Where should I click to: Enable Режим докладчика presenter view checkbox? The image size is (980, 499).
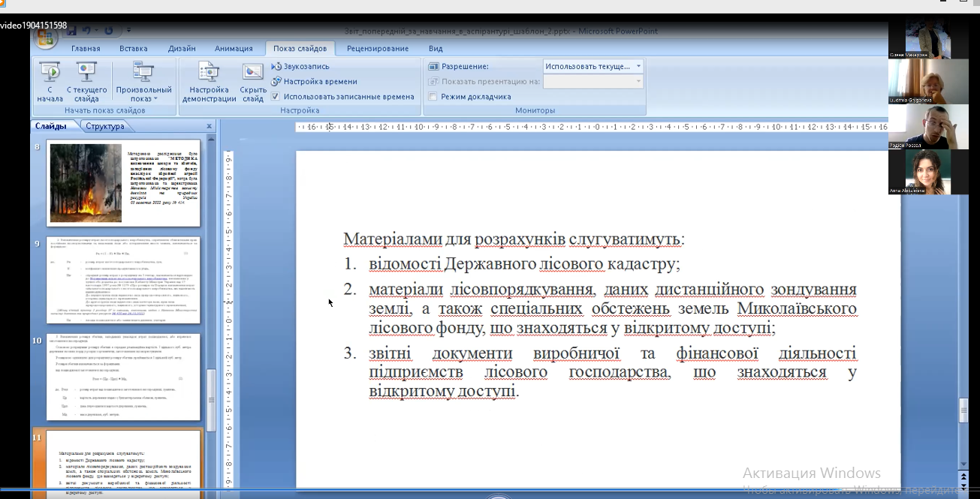point(433,96)
